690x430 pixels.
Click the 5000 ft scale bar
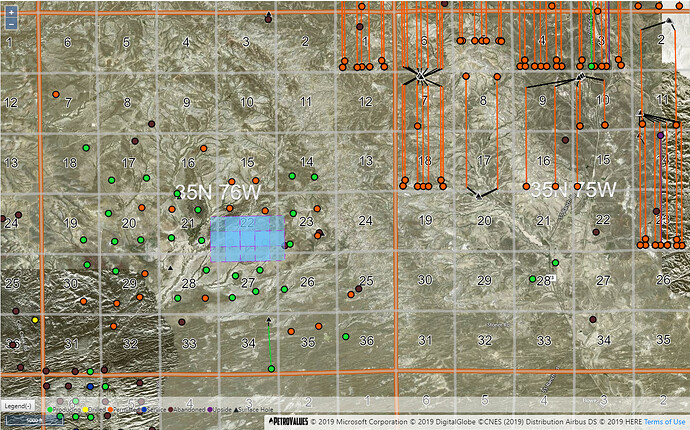tap(34, 421)
